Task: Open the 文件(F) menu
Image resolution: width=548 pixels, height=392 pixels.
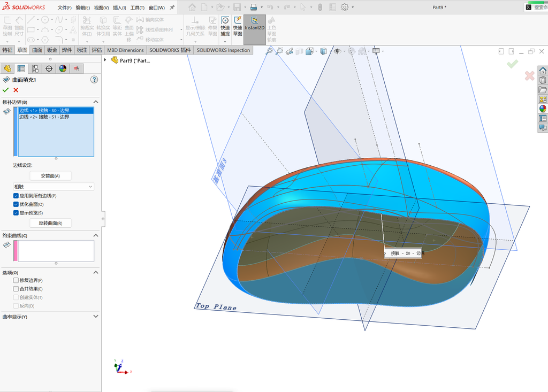Action: point(65,7)
